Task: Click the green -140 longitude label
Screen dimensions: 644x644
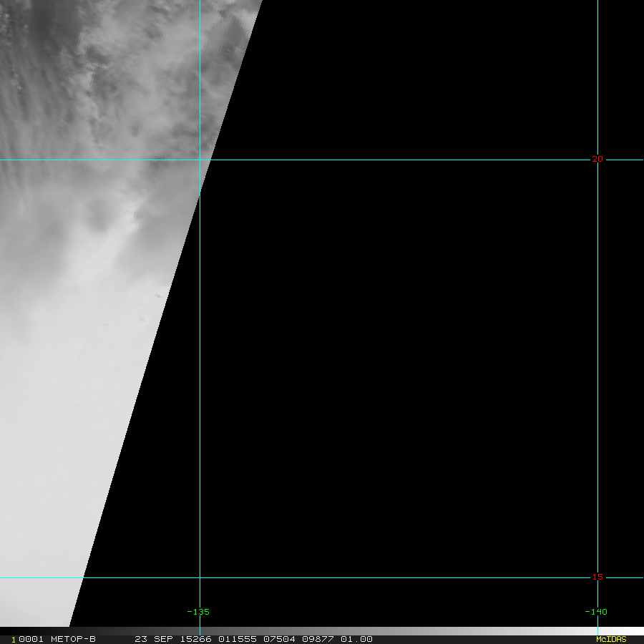Action: click(x=595, y=612)
